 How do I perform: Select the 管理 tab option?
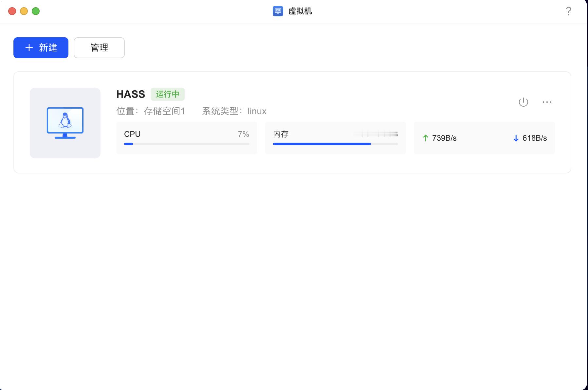(99, 48)
